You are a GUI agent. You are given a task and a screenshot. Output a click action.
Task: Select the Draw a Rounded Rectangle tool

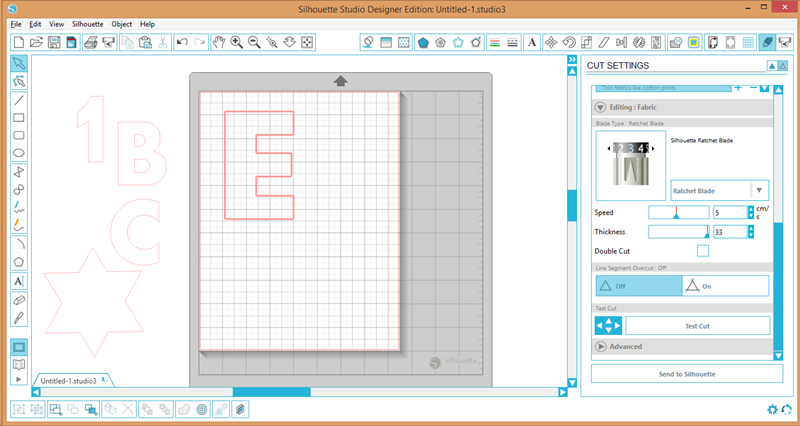pos(19,135)
